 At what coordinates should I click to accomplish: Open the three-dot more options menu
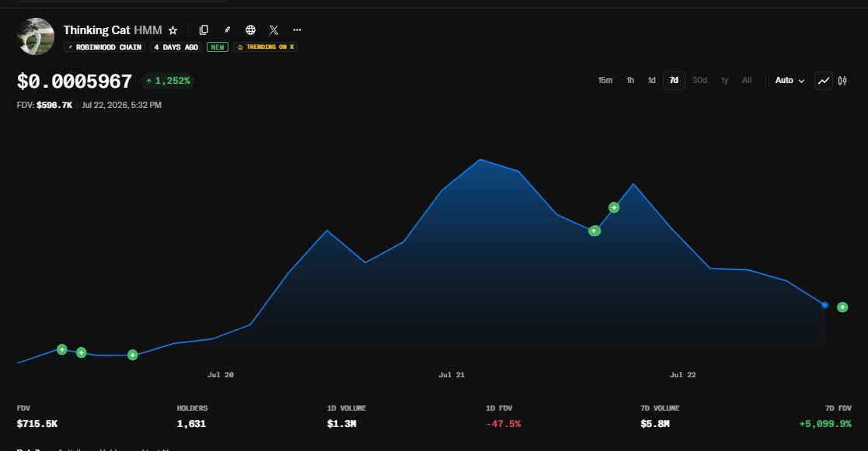298,29
